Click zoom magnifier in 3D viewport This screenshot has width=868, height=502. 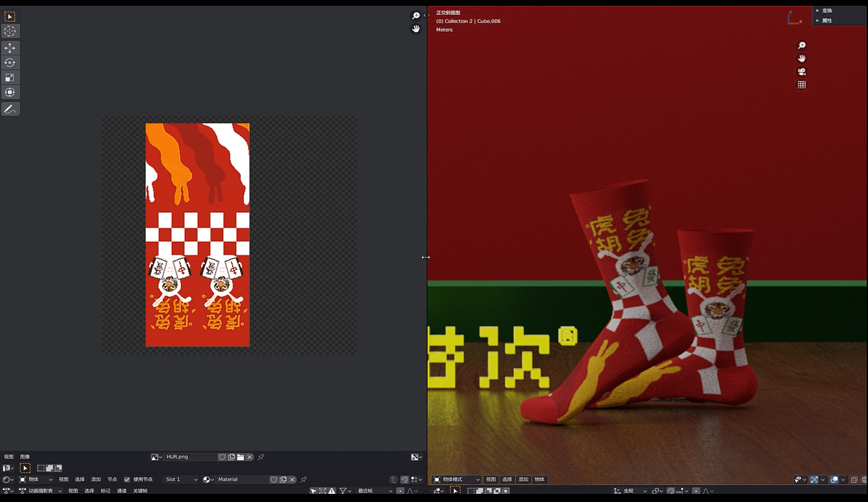coord(802,45)
